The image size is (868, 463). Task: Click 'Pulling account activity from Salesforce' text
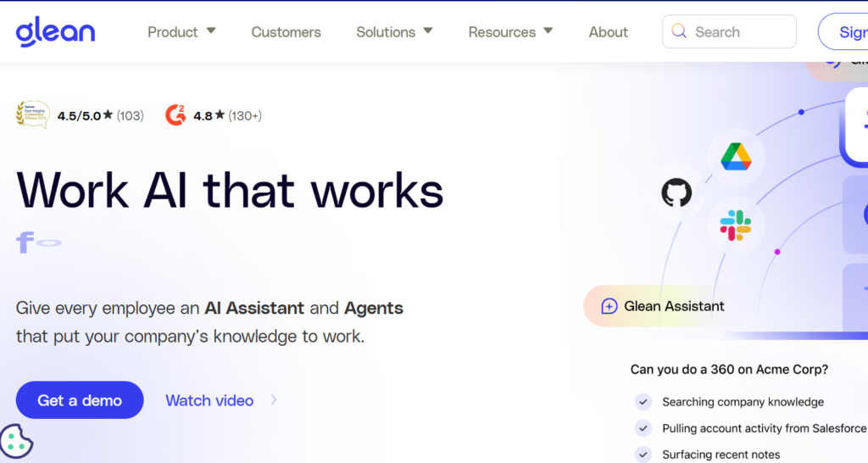pyautogui.click(x=764, y=428)
